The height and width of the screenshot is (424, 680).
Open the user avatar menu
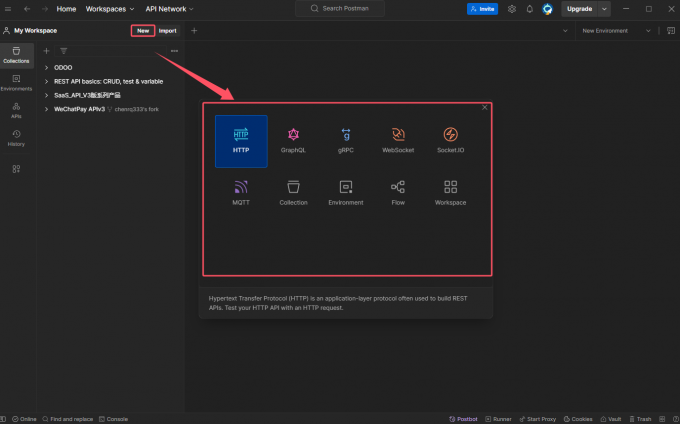(547, 9)
